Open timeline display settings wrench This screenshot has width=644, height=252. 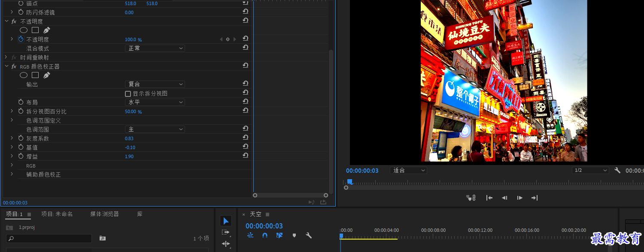tap(308, 235)
